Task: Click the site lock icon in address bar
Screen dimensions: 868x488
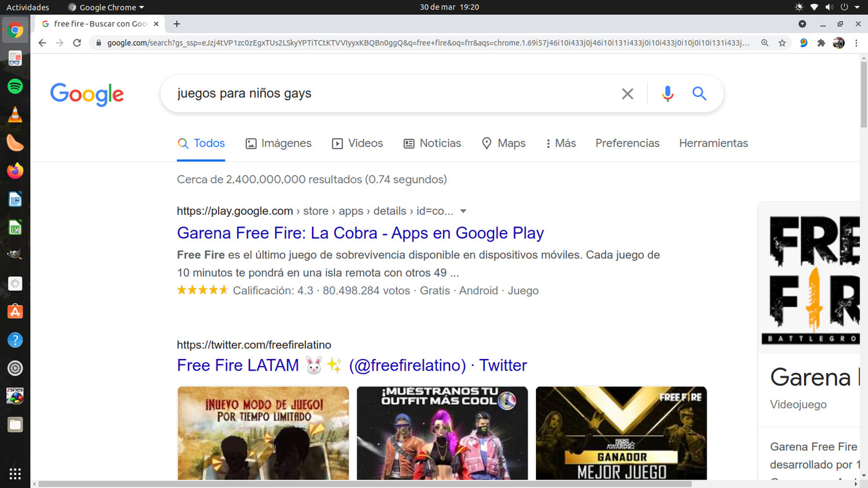Action: [98, 43]
